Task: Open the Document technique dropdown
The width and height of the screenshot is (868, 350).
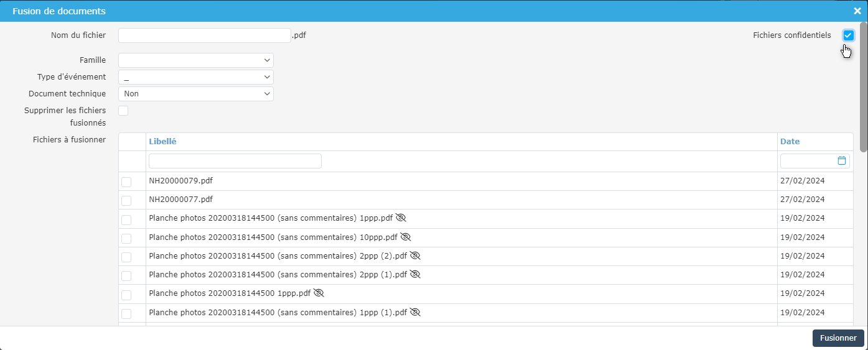Action: point(195,94)
